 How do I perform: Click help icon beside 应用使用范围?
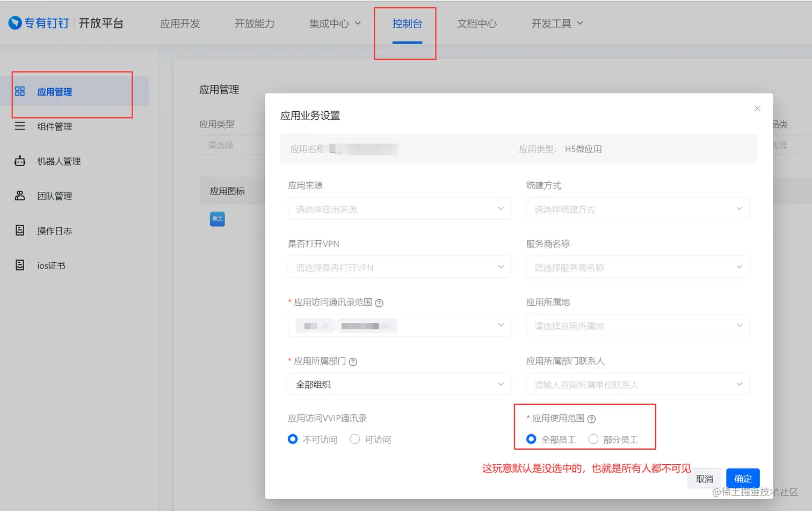tap(591, 419)
